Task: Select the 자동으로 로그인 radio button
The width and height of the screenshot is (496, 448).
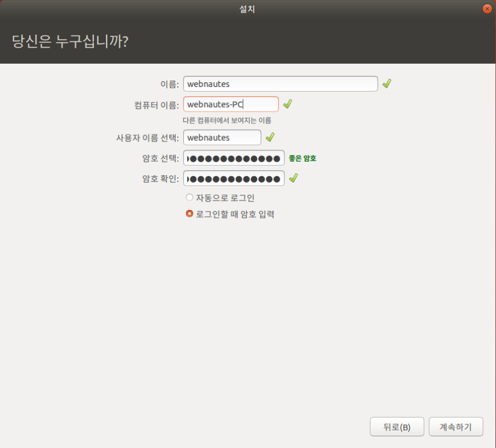Action: (x=189, y=198)
